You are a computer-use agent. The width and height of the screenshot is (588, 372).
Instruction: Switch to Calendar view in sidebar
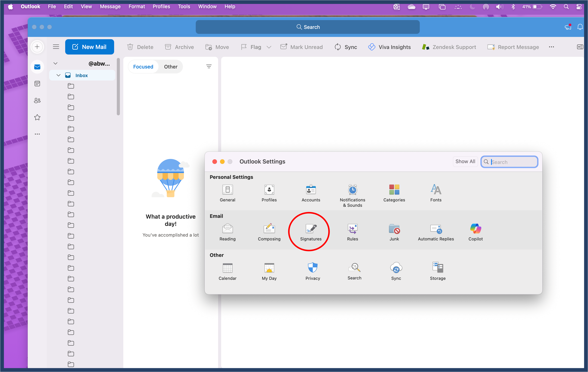37,84
